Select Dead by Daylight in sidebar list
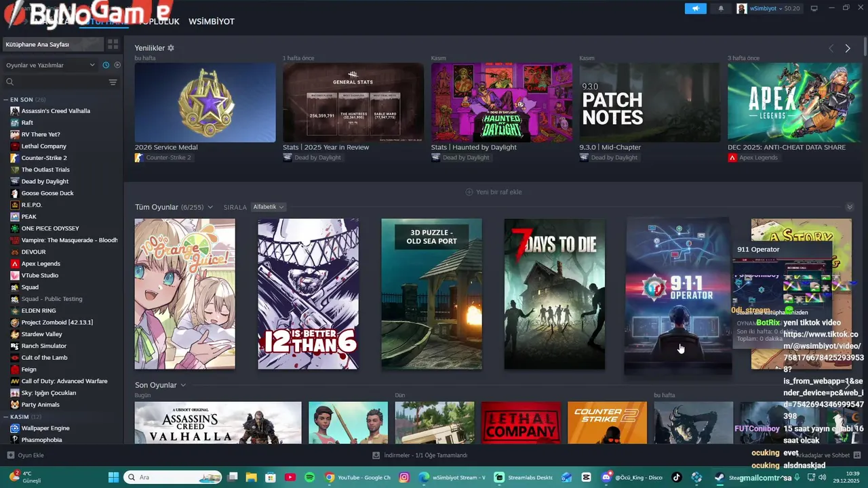 (45, 182)
